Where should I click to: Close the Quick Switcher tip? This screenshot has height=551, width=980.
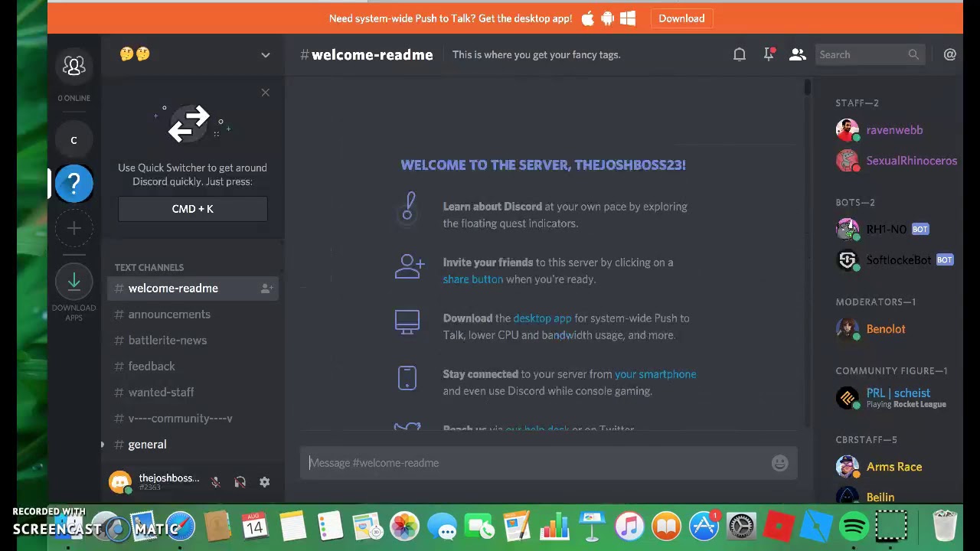click(265, 93)
